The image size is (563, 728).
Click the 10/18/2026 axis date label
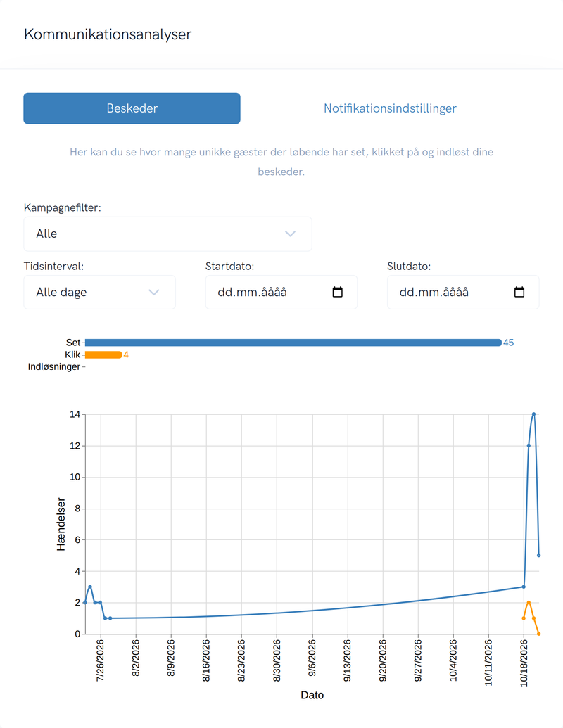pyautogui.click(x=524, y=663)
